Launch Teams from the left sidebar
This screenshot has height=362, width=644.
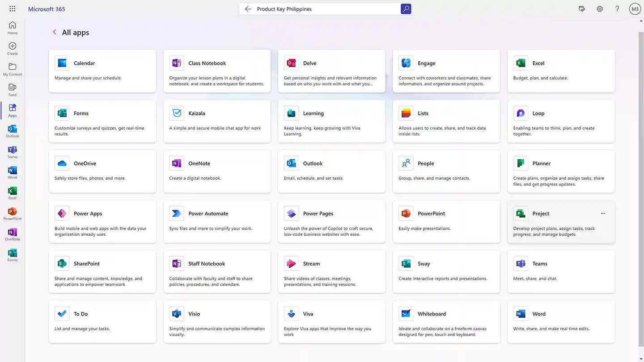[x=13, y=152]
